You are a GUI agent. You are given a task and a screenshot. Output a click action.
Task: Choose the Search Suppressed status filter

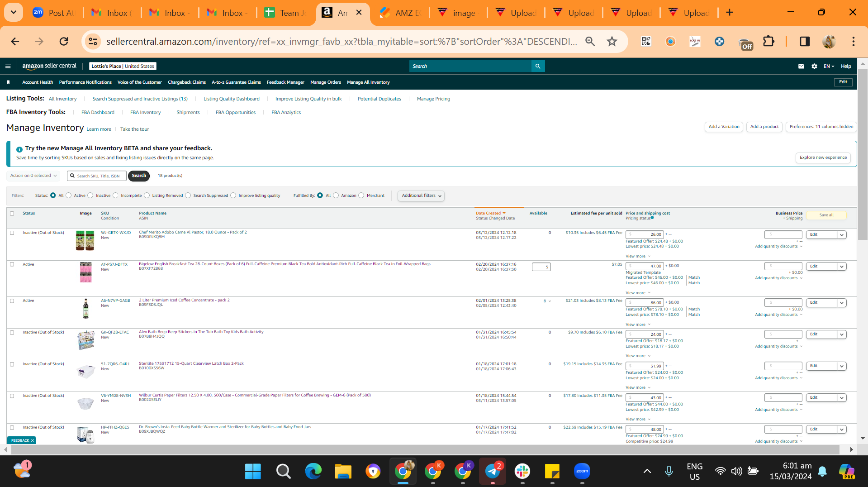coord(188,196)
